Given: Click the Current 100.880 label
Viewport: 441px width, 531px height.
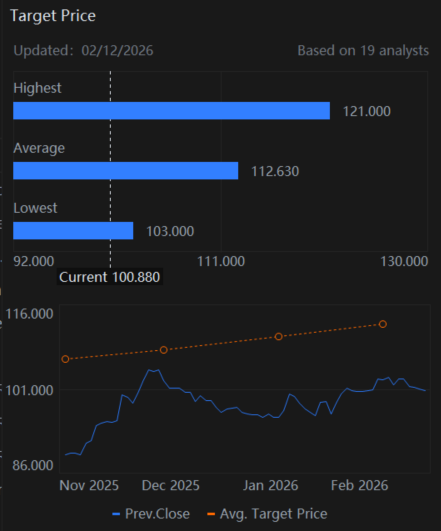Looking at the screenshot, I should pyautogui.click(x=109, y=277).
